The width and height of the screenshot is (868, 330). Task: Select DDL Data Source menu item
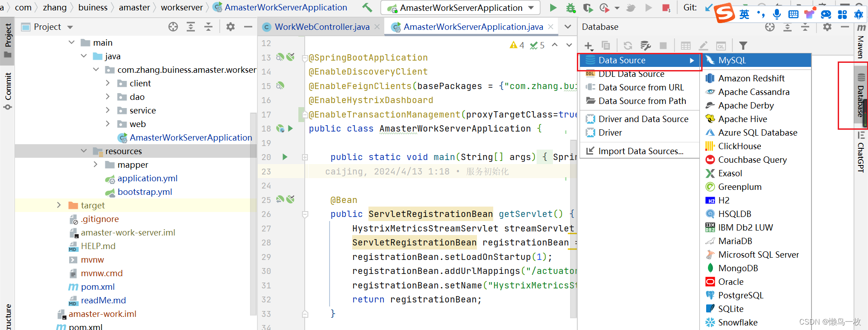639,74
